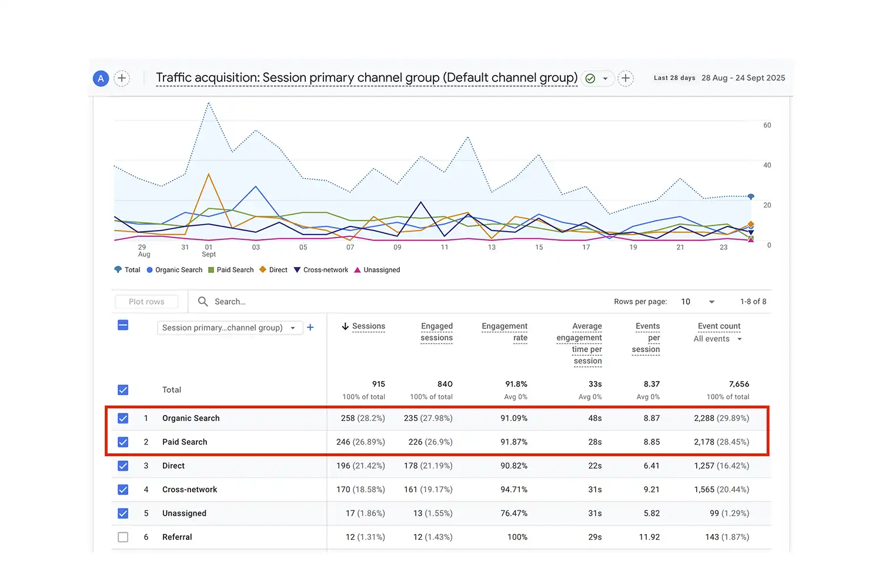The width and height of the screenshot is (882, 588).
Task: Click the green checkmark status icon beside the title
Action: (x=590, y=78)
